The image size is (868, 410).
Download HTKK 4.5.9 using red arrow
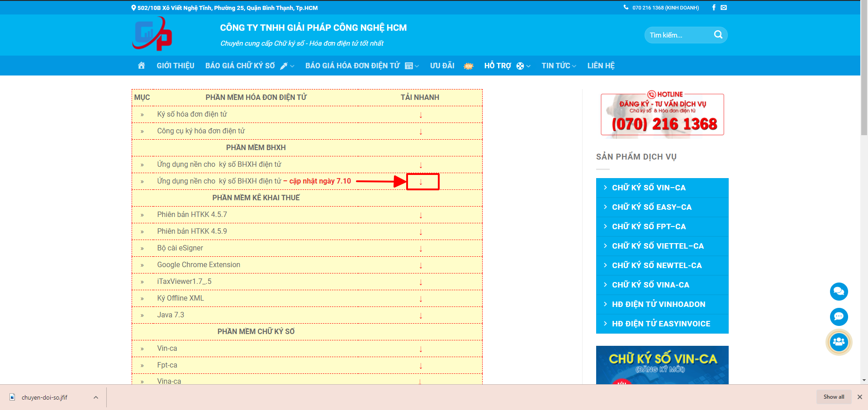pyautogui.click(x=421, y=232)
